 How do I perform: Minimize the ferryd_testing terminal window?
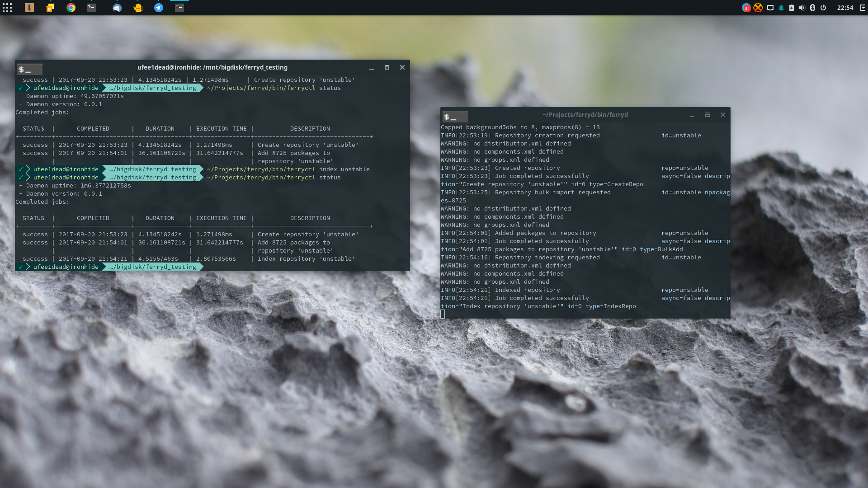tap(372, 68)
